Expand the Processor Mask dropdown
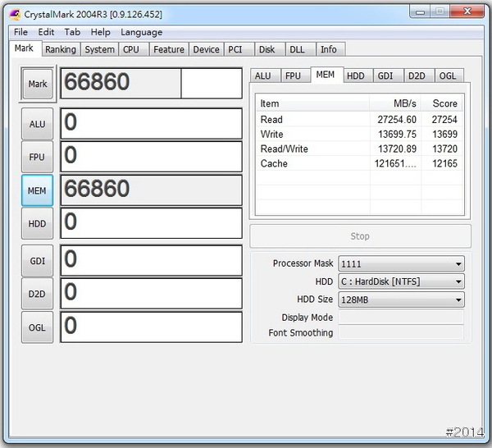 [401, 264]
